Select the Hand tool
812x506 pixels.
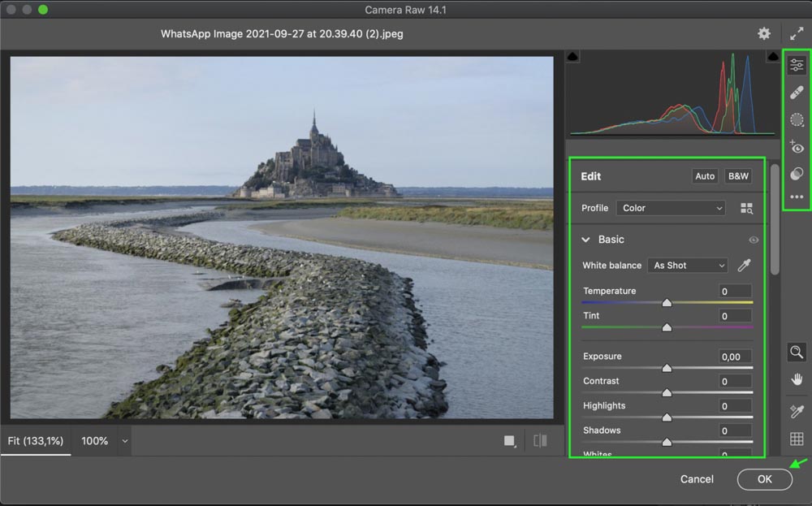point(797,379)
